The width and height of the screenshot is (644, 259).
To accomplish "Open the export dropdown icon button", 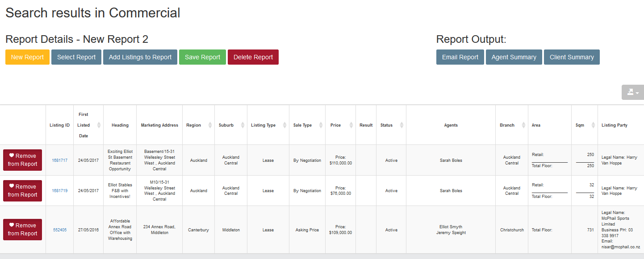I will pyautogui.click(x=632, y=92).
